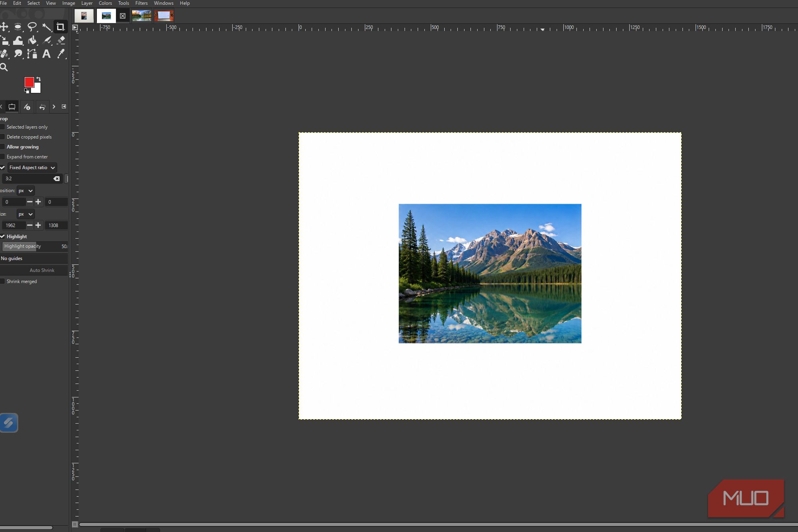Enable Expand from center option
Screen dimensions: 798x532
(2, 157)
